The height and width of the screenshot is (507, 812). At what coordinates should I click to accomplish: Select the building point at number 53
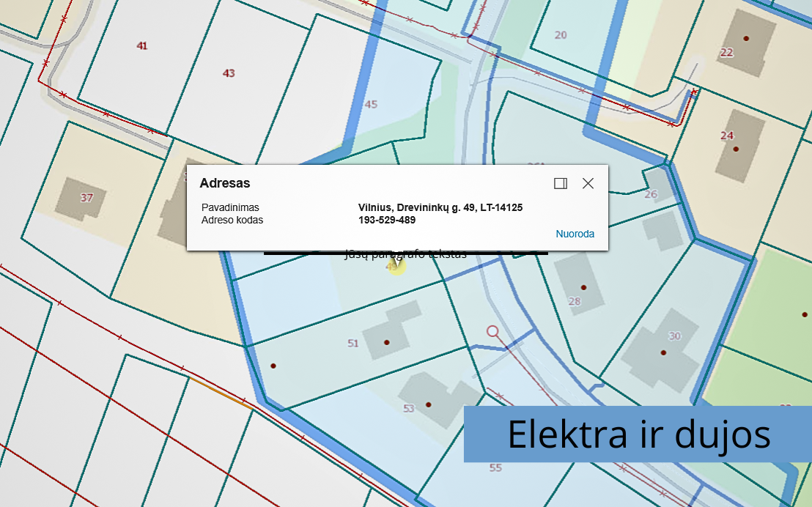tap(427, 404)
